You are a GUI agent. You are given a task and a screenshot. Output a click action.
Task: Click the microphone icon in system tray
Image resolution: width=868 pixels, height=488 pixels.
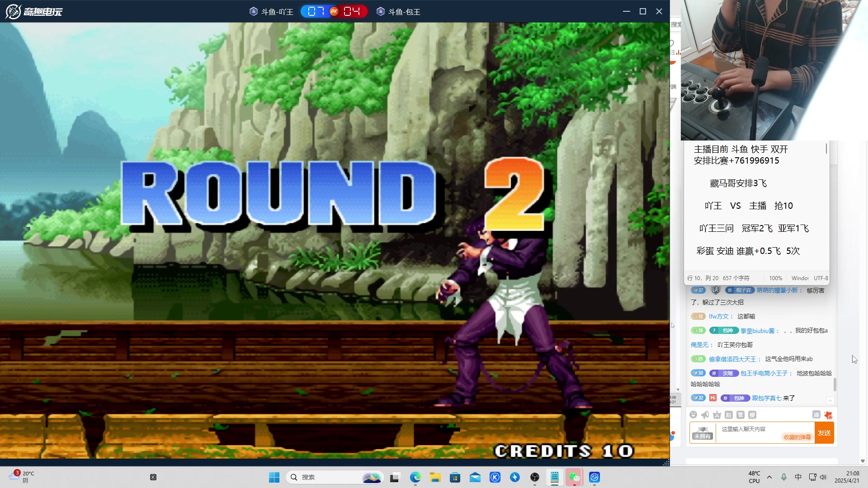click(784, 477)
